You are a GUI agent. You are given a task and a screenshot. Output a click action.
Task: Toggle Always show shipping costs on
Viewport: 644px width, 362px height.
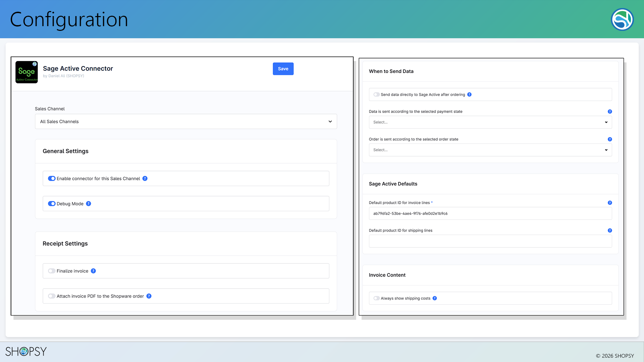[377, 298]
